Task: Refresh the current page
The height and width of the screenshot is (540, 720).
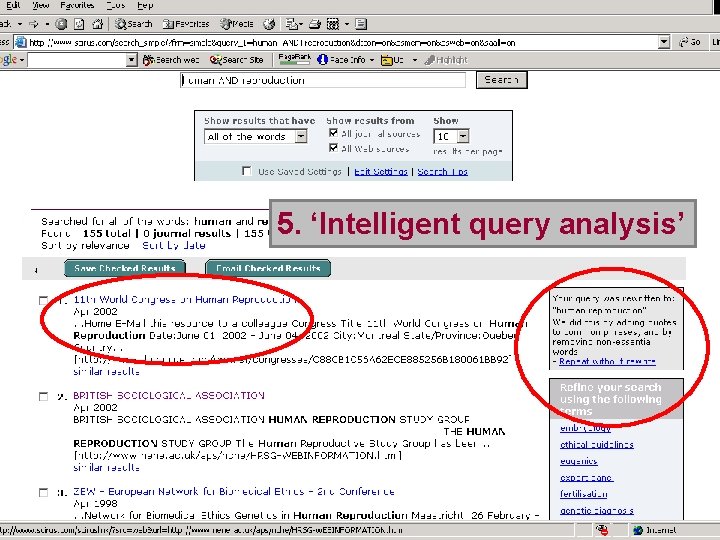Action: [x=79, y=23]
